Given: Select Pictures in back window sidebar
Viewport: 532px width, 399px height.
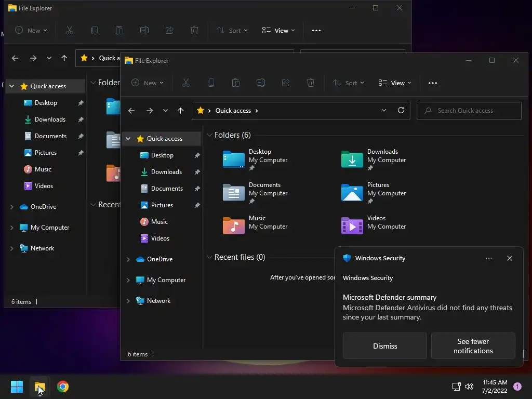Looking at the screenshot, I should click(46, 153).
